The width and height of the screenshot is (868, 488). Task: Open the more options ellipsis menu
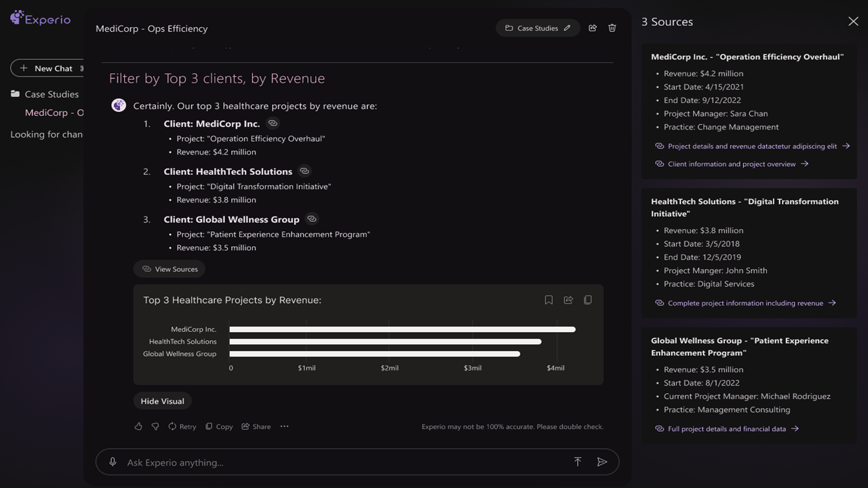tap(284, 426)
